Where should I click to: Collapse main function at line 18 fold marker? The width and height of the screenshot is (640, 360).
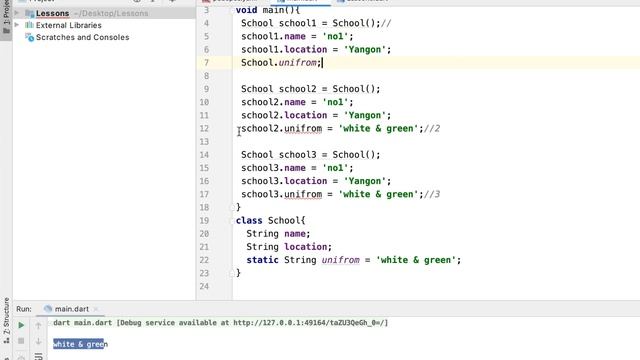(232, 207)
